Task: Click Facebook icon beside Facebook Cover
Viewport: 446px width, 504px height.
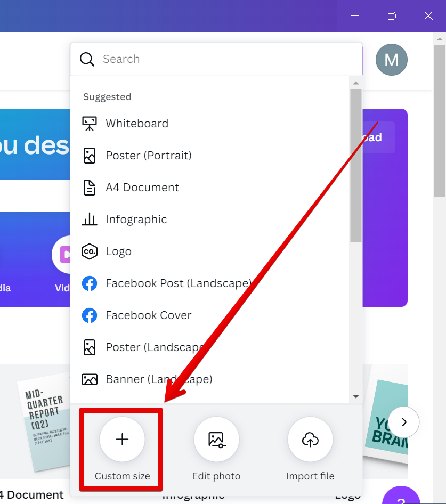Action: click(x=90, y=315)
